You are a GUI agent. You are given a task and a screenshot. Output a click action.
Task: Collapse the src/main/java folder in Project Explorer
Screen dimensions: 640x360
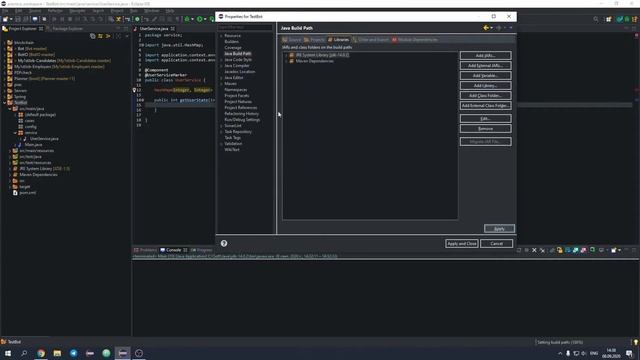tap(10, 109)
